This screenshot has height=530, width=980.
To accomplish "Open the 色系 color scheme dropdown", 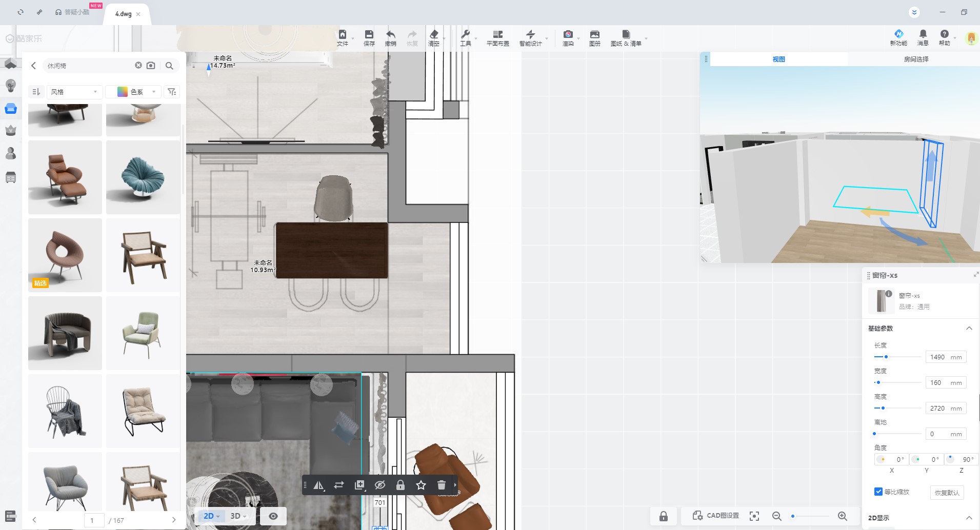I will (133, 92).
